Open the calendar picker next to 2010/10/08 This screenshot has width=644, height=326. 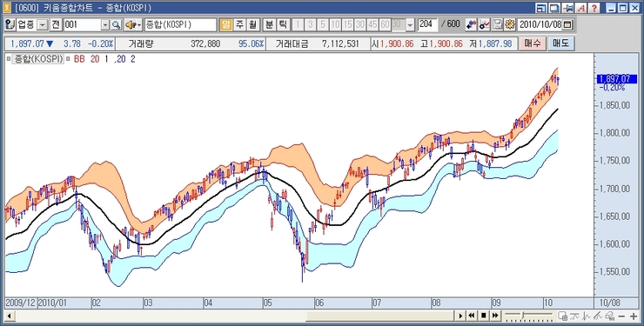(x=567, y=24)
